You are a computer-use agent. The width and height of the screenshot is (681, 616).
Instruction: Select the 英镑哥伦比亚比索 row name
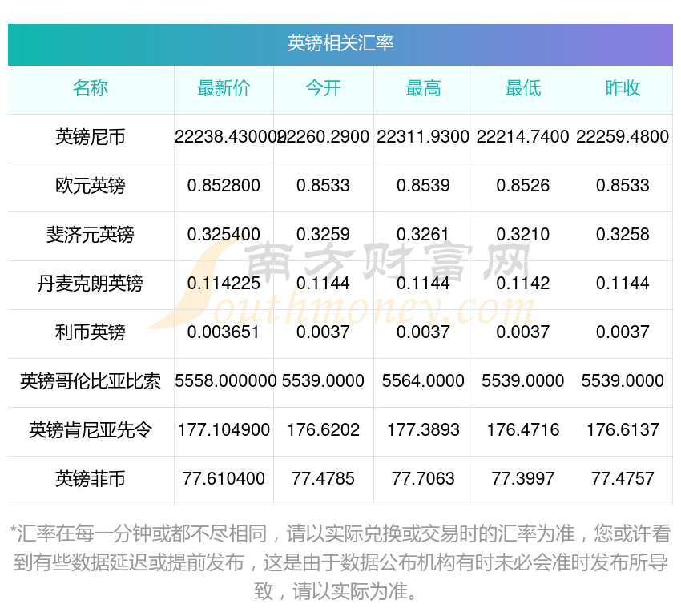coord(91,381)
